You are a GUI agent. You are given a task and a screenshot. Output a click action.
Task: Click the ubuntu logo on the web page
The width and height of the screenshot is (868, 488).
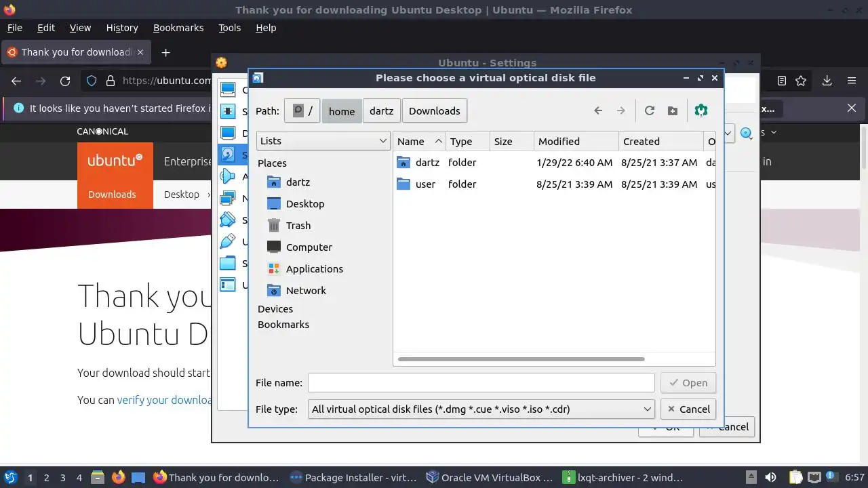point(115,161)
